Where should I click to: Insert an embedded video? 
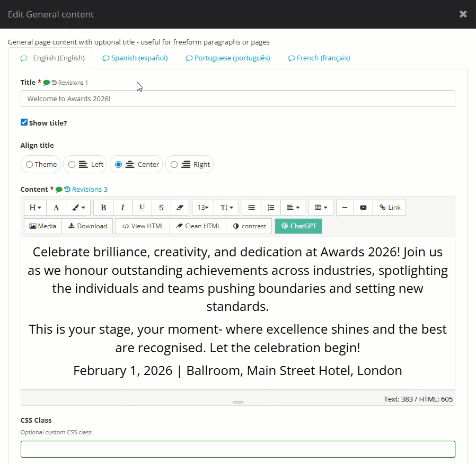pyautogui.click(x=363, y=207)
